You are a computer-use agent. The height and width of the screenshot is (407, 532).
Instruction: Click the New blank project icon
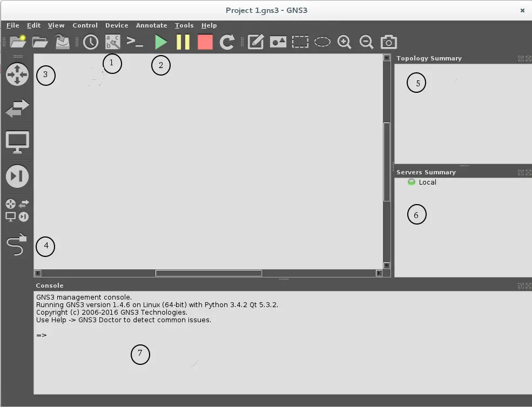pyautogui.click(x=18, y=42)
